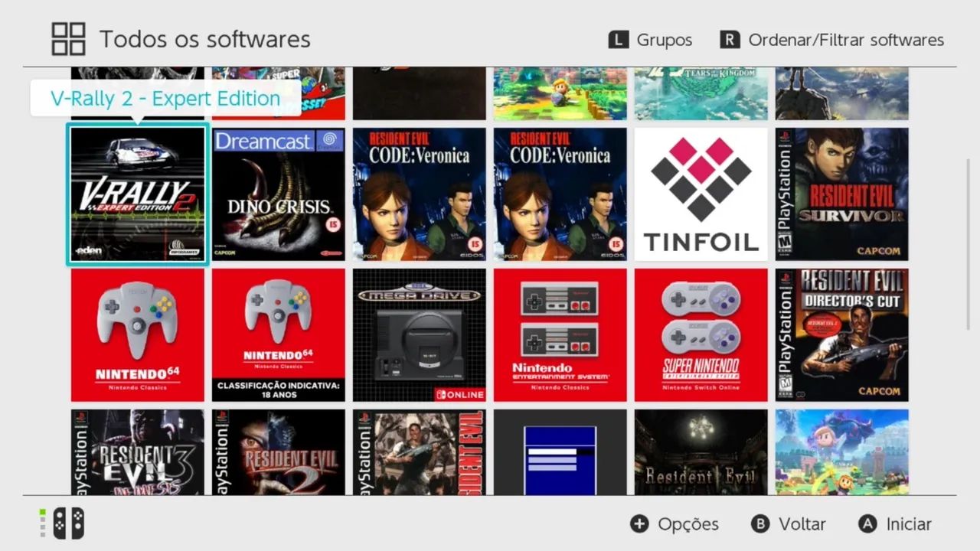Select the Super Mario Odyssey tile
Image resolution: width=980 pixels, height=551 pixels.
279,93
